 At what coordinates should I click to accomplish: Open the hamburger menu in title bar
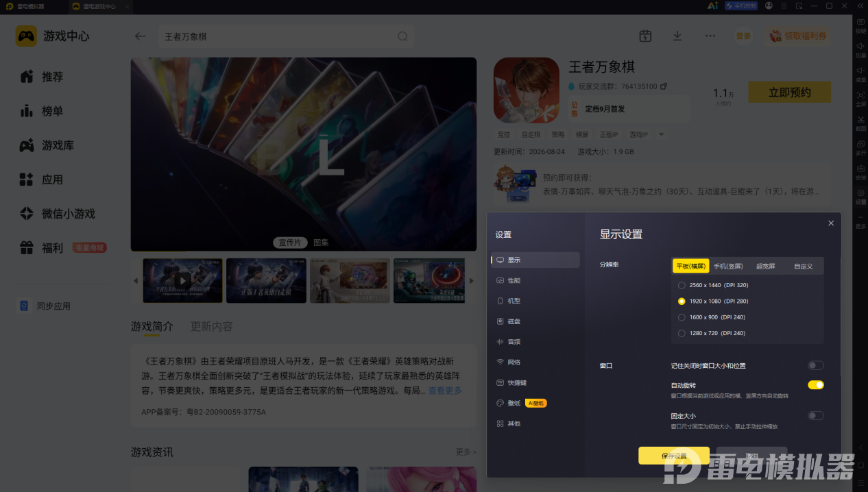point(784,5)
